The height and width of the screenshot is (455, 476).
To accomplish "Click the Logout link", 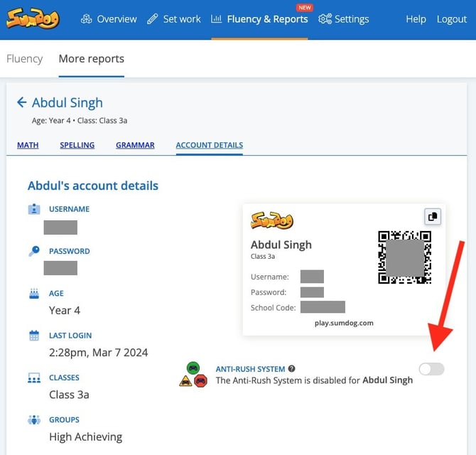I will 451,19.
